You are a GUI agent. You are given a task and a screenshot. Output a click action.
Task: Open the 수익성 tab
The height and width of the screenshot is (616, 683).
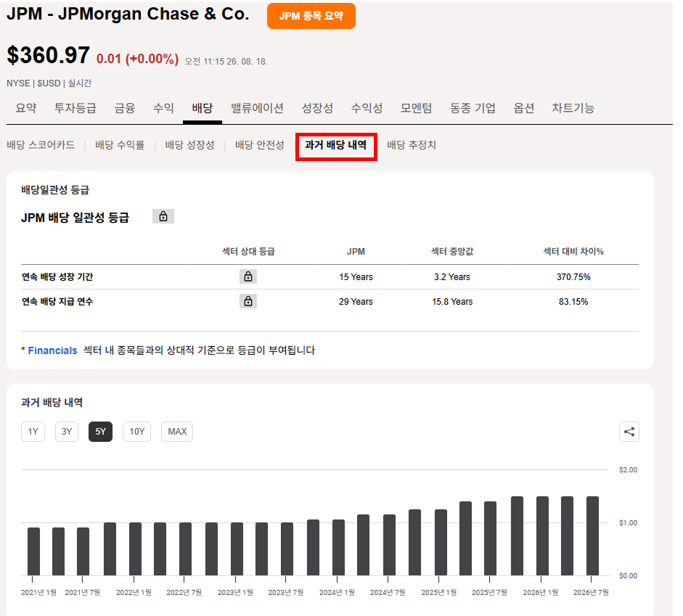(x=367, y=108)
